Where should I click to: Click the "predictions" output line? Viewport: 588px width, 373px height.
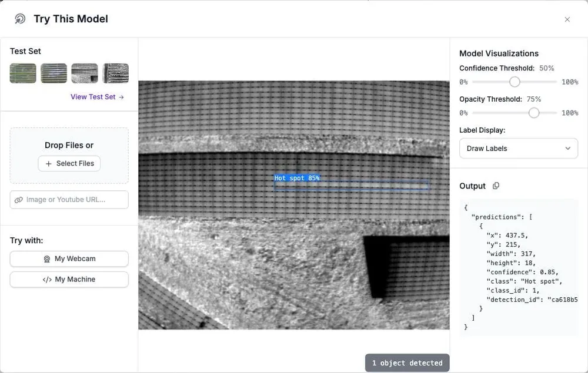click(x=502, y=217)
